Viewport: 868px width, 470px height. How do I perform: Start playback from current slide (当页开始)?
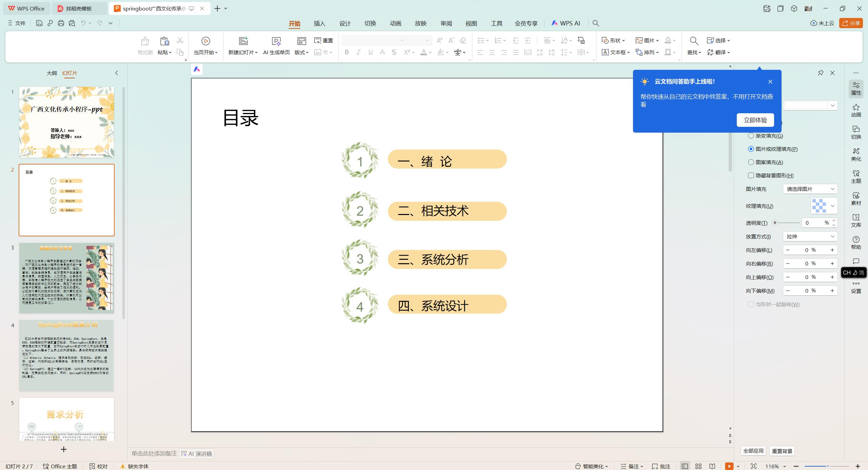coord(205,46)
